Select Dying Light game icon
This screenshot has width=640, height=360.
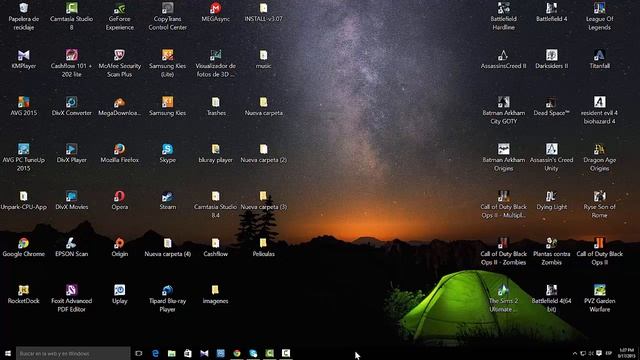[x=551, y=200]
